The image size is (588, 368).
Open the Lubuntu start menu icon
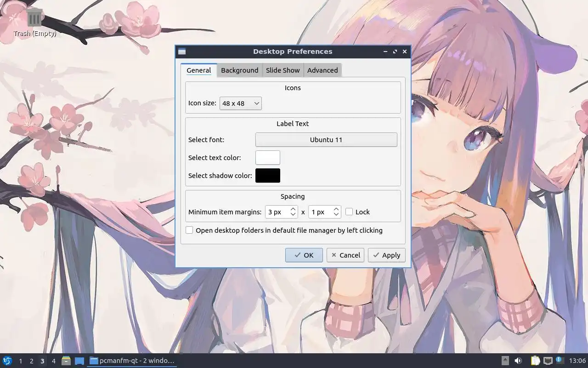click(x=7, y=361)
